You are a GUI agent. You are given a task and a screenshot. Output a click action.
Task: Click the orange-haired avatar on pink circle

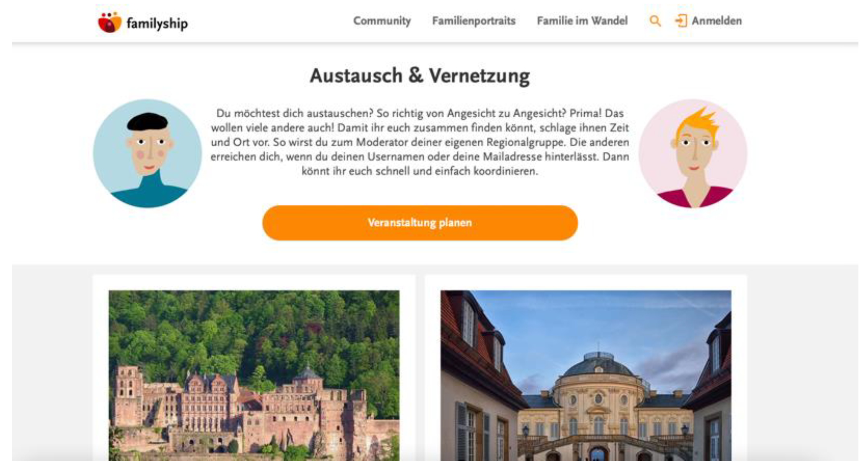(693, 154)
